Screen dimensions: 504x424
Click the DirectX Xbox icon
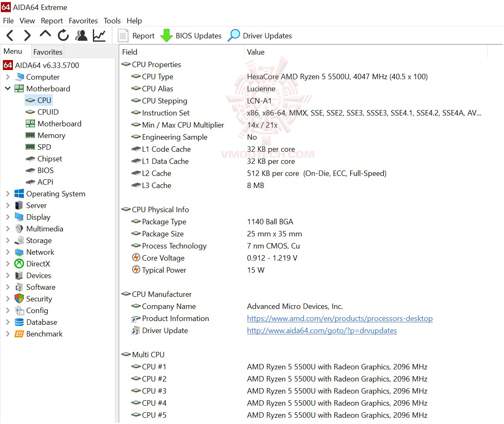19,263
